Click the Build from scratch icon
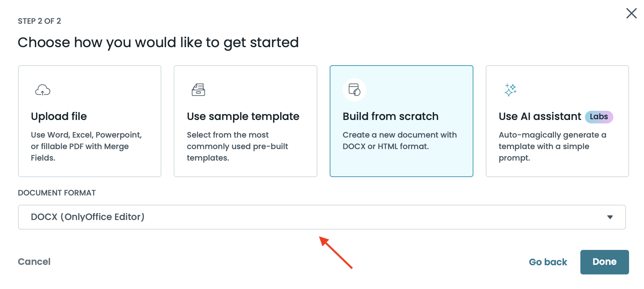The height and width of the screenshot is (289, 644). (x=354, y=90)
